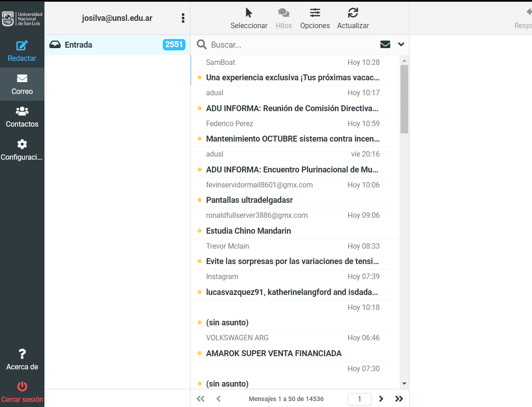
Task: Click the Mensajes 1 a 50 de 14536 counter
Action: point(286,399)
